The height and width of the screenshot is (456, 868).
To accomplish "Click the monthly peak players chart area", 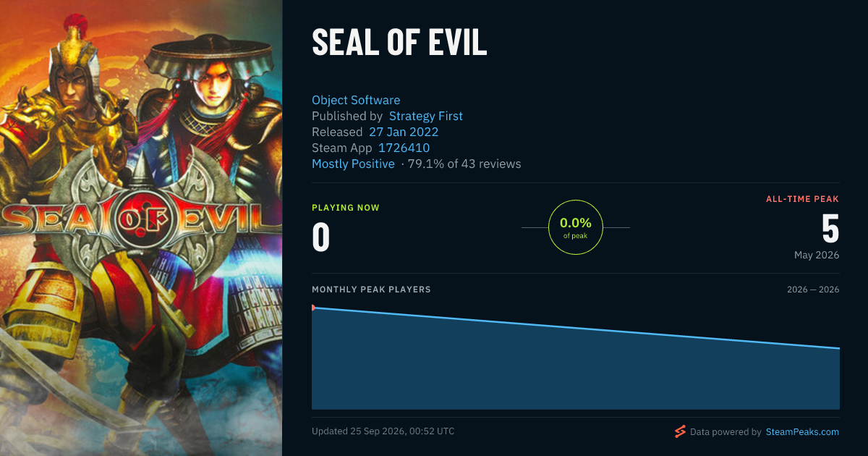I will 576,358.
